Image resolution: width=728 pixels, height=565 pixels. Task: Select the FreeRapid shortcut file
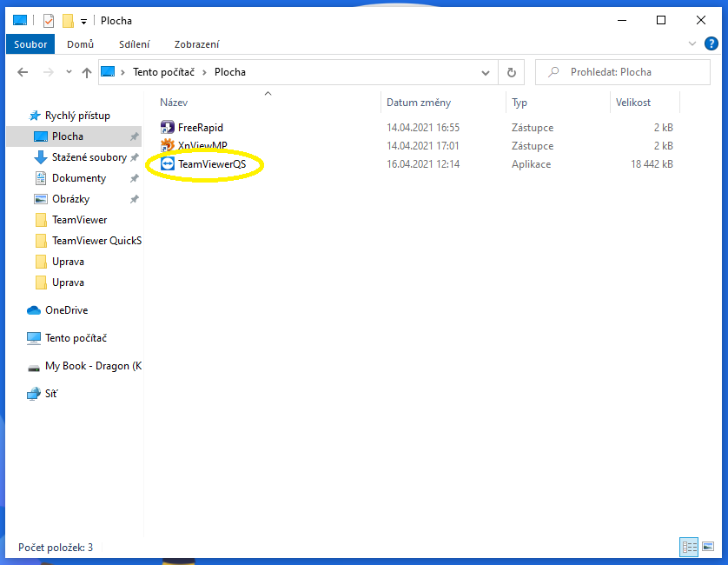[200, 127]
